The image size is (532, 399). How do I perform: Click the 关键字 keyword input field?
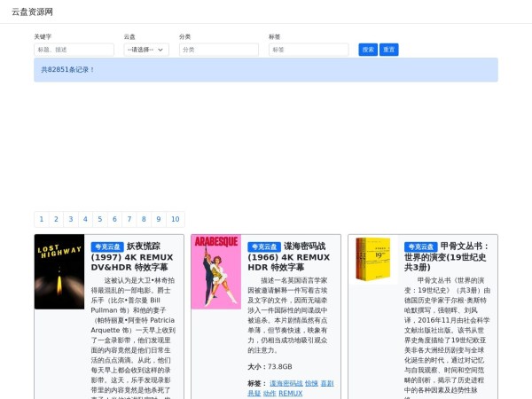tap(74, 50)
